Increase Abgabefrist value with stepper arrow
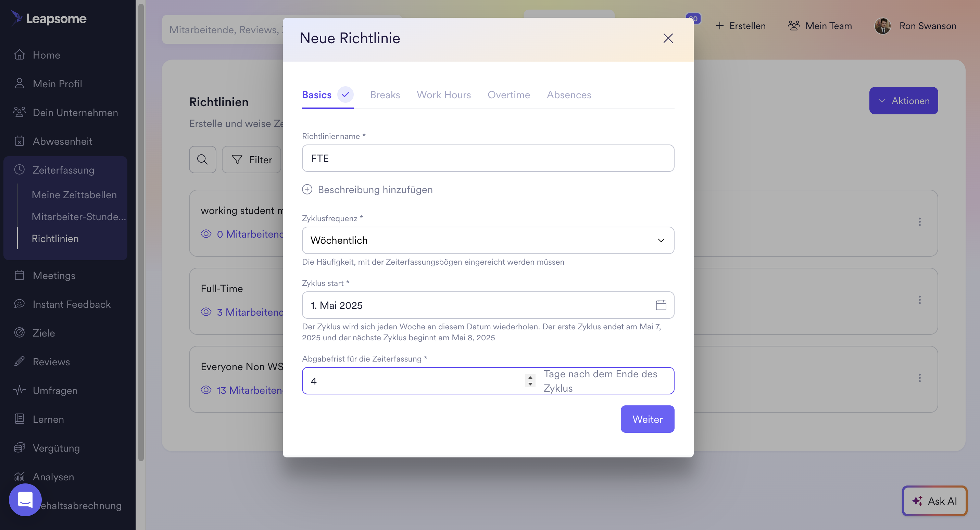The width and height of the screenshot is (980, 530). [x=530, y=377]
